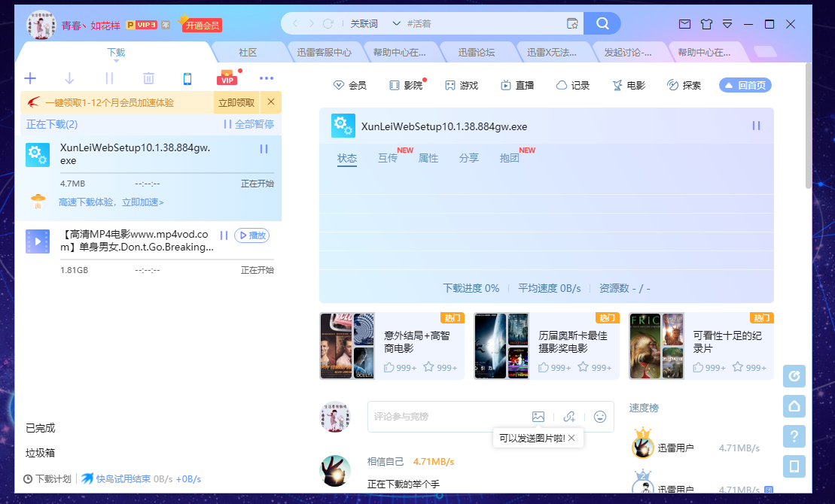Open the theme skin icon in title bar
835x504 pixels.
706,23
